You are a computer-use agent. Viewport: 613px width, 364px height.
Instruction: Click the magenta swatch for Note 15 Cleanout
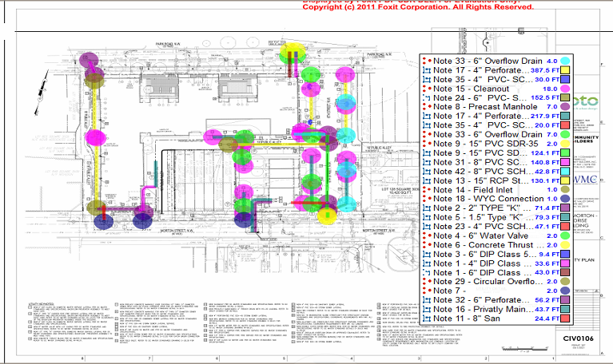565,89
